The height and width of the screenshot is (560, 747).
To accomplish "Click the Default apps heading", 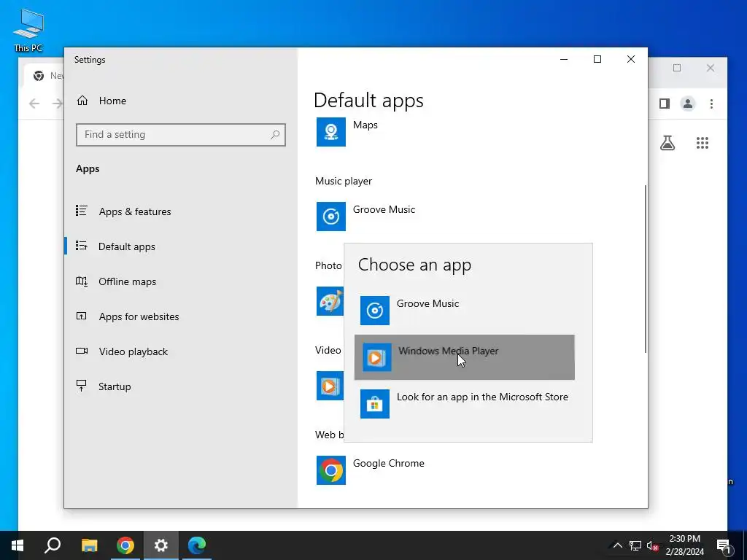I will pos(368,101).
